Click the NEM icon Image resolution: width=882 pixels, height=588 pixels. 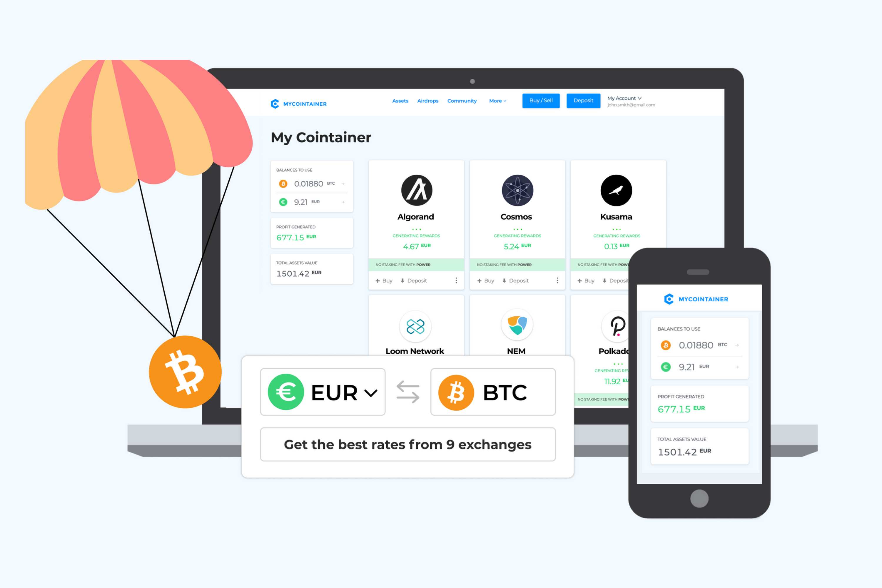pyautogui.click(x=518, y=325)
